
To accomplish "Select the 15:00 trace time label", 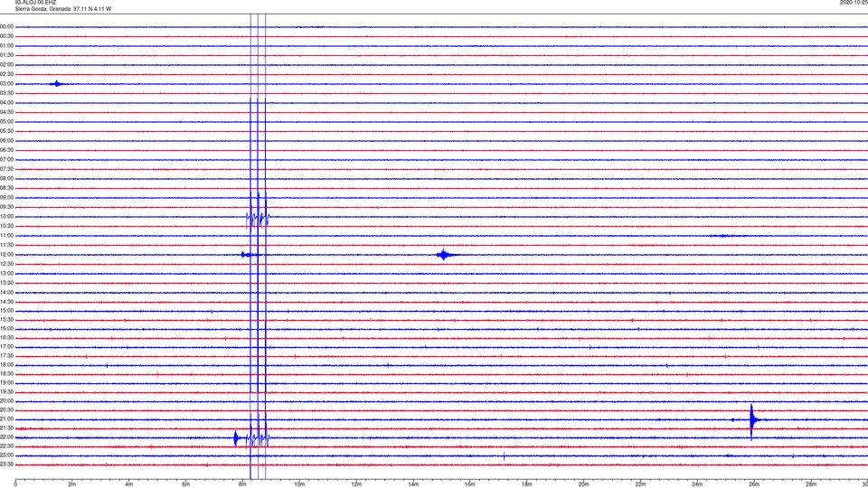I will (6, 310).
